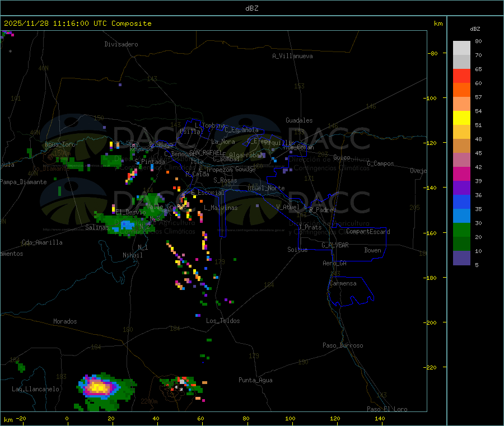This screenshot has height=426, width=504.
Task: Select the slate purple 5-10 dBZ legend swatch
Action: (x=461, y=258)
